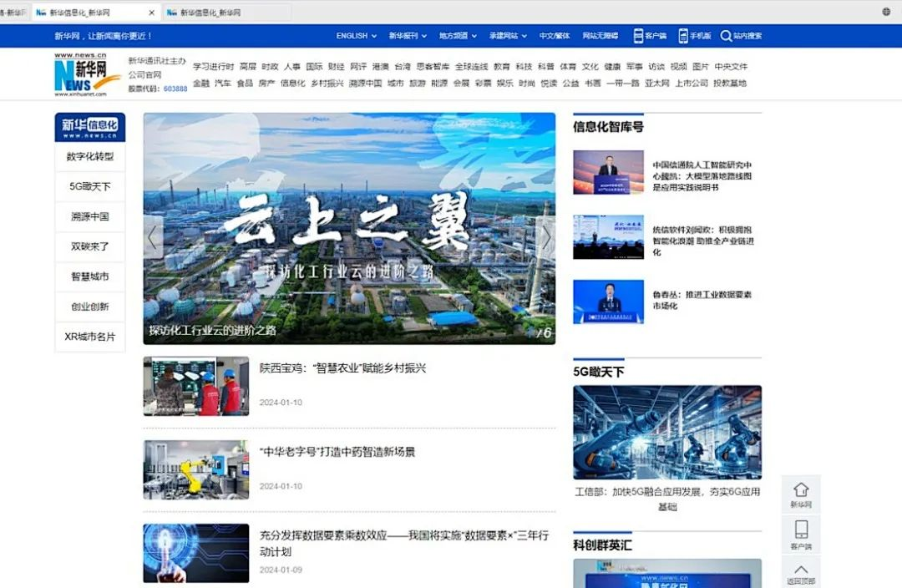This screenshot has width=902, height=588.
Task: Click the 客户端 icon in top blue bar
Action: tap(638, 36)
